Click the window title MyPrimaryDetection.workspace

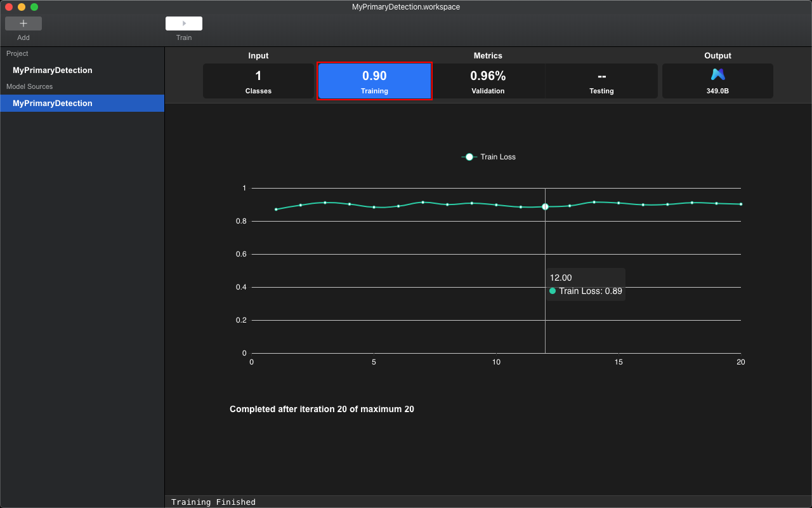coord(406,7)
